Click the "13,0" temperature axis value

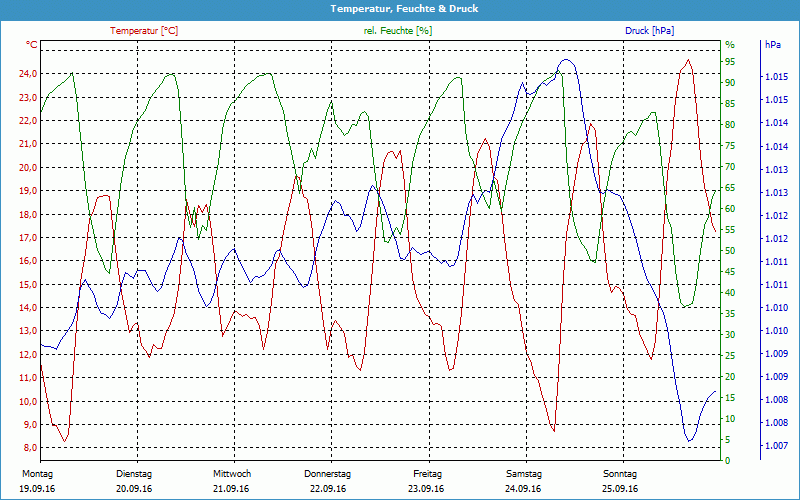tap(28, 331)
